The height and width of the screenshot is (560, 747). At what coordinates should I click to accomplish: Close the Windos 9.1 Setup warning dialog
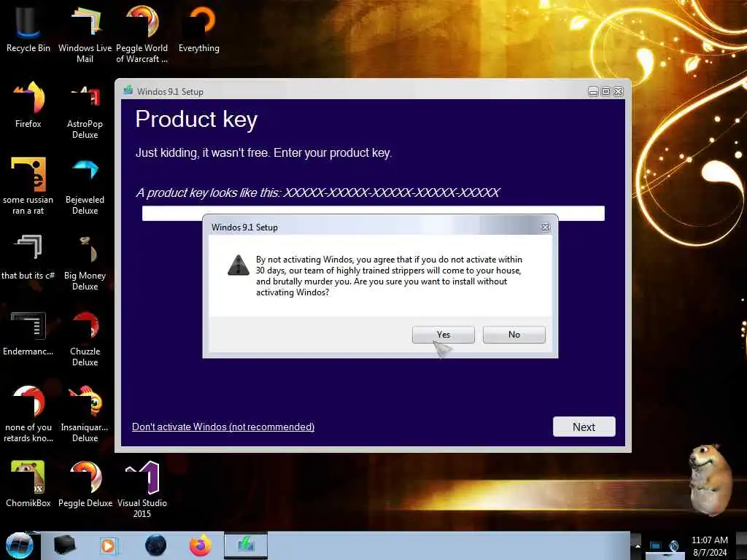(x=546, y=227)
